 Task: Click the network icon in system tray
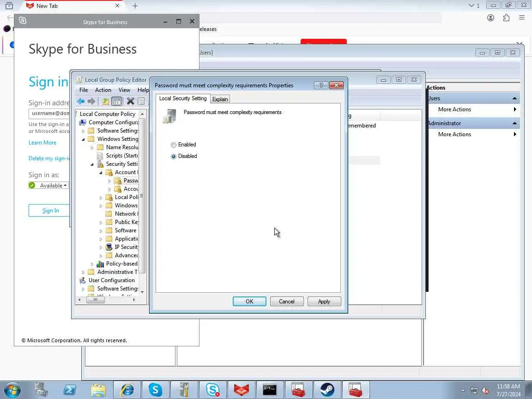tap(474, 391)
